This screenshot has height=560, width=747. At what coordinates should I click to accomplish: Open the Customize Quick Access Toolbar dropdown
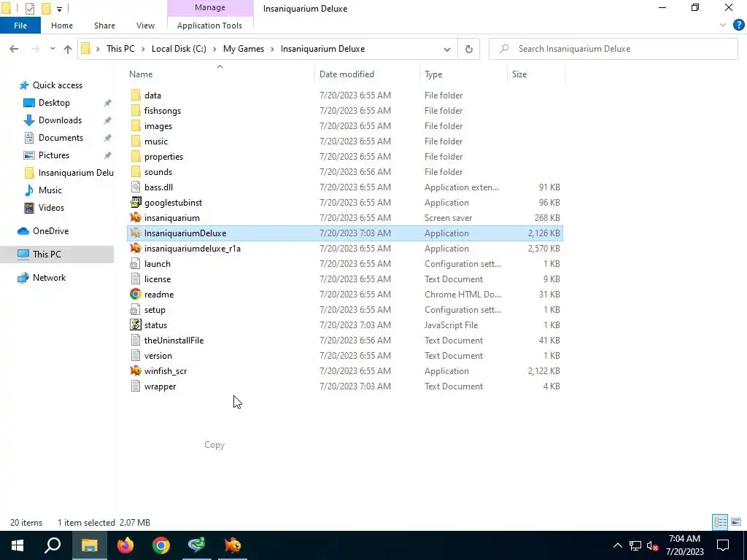[x=59, y=9]
